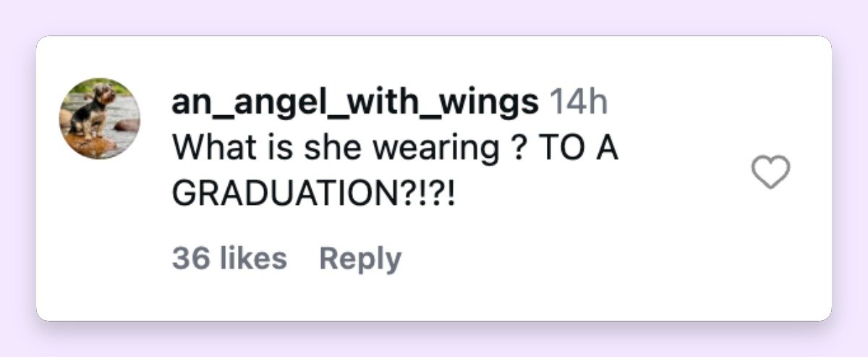Image resolution: width=868 pixels, height=357 pixels.
Task: Open the comment permalink from 14h
Action: pos(579,104)
